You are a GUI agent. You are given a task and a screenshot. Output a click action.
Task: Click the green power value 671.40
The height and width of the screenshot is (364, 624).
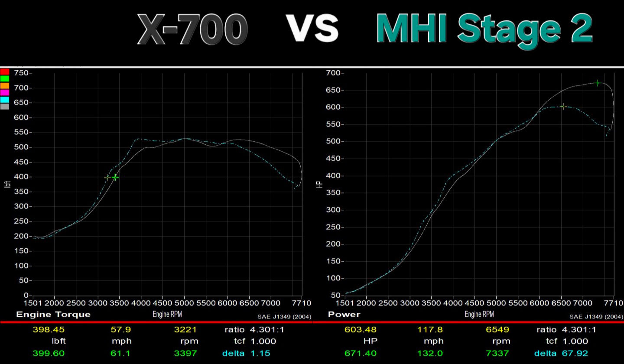point(361,353)
